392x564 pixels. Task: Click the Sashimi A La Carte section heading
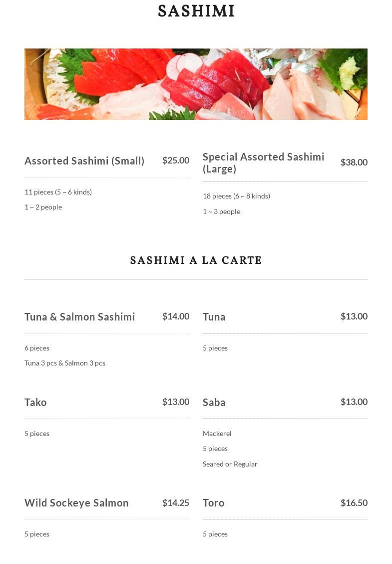tap(196, 260)
